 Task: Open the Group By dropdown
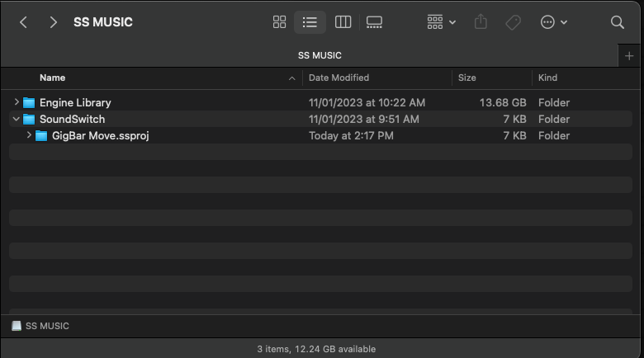click(441, 22)
